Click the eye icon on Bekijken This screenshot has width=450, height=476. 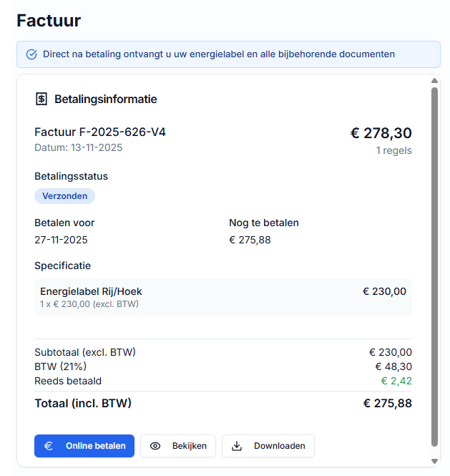click(x=155, y=446)
